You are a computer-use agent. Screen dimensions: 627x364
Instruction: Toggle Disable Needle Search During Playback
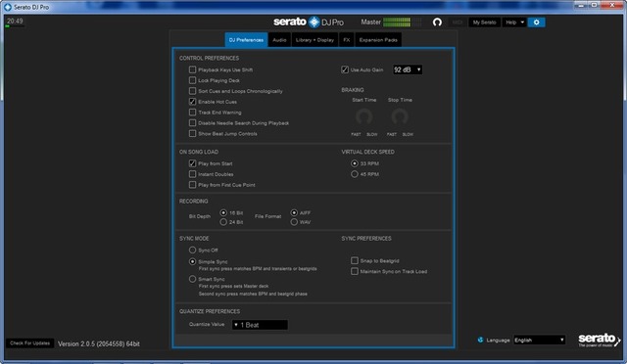(x=192, y=123)
